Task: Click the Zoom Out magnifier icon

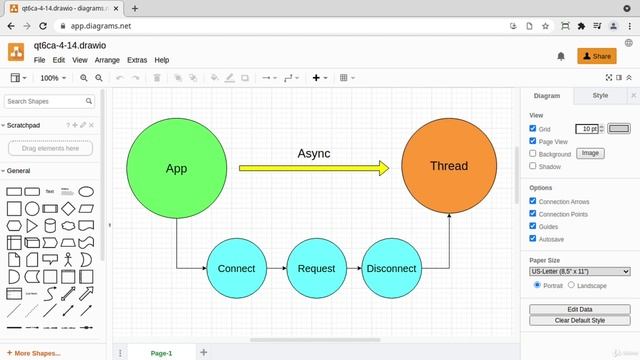Action: tap(99, 78)
